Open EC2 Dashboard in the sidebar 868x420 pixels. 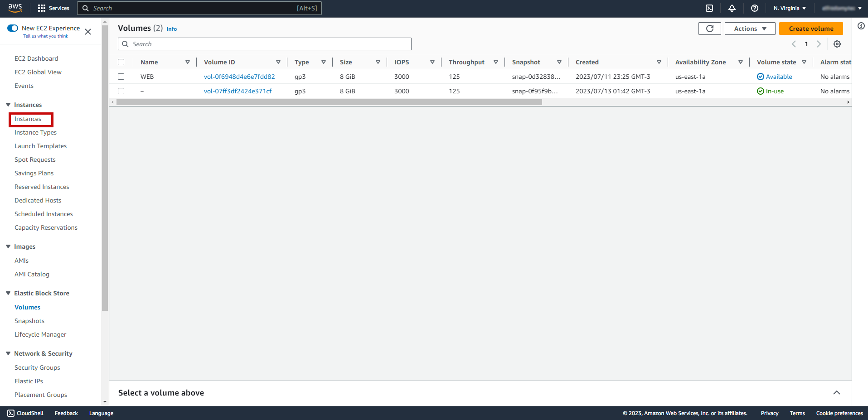point(36,58)
